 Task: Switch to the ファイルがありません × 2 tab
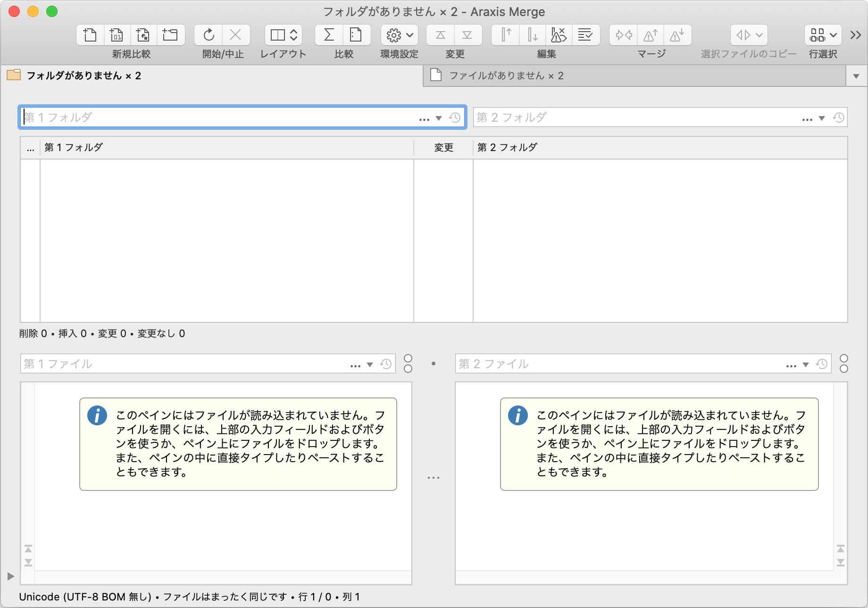(506, 76)
